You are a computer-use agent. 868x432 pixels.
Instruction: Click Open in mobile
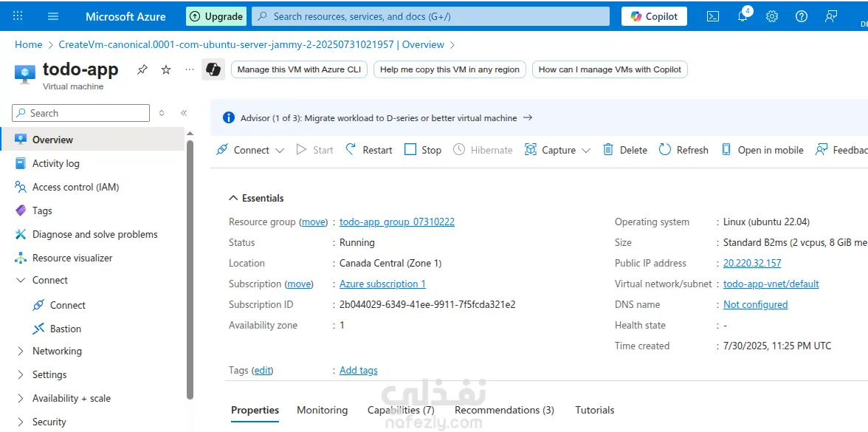tap(762, 150)
